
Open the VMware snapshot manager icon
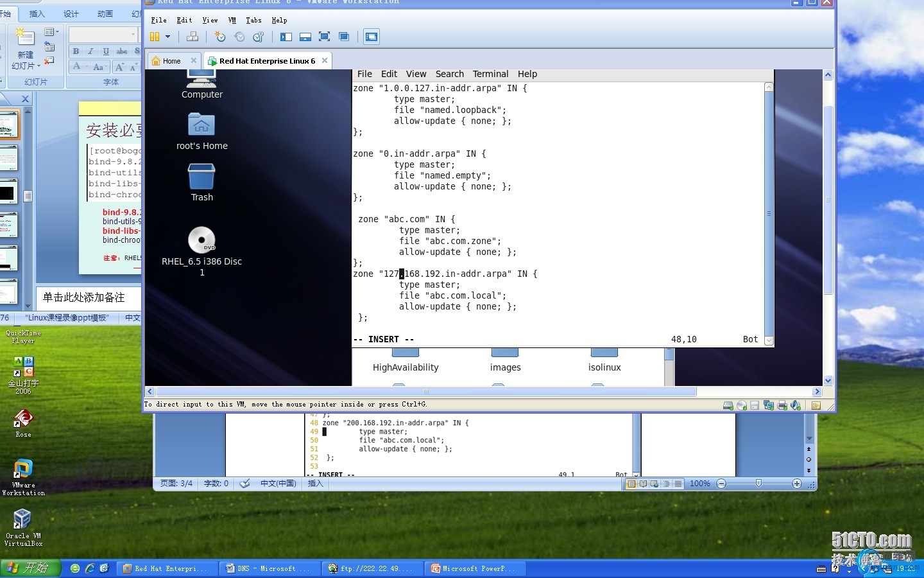pyautogui.click(x=259, y=37)
